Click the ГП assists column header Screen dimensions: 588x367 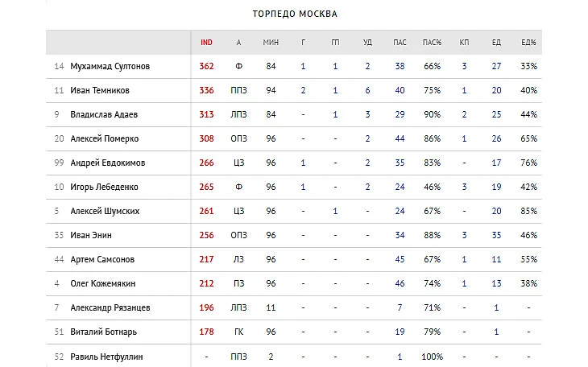pos(335,42)
